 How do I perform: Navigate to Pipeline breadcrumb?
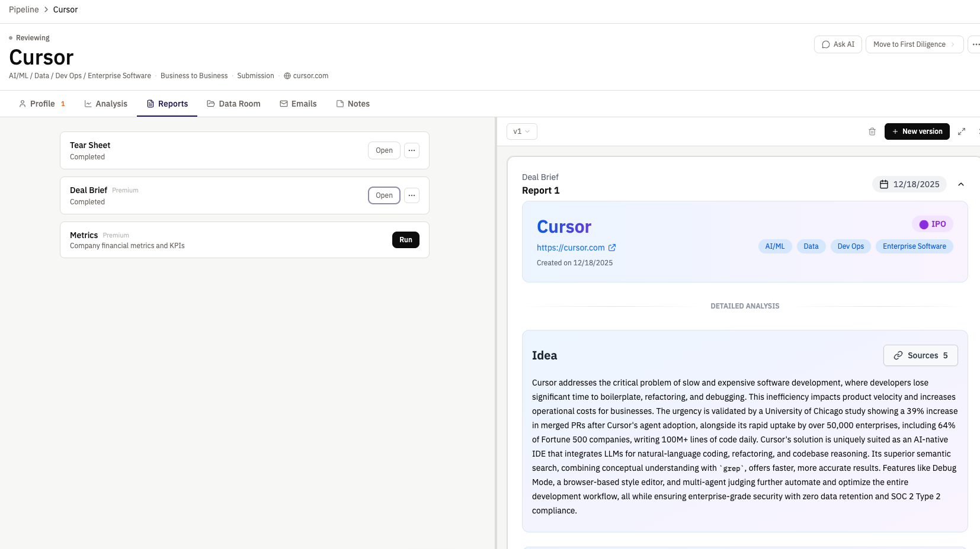(x=24, y=9)
